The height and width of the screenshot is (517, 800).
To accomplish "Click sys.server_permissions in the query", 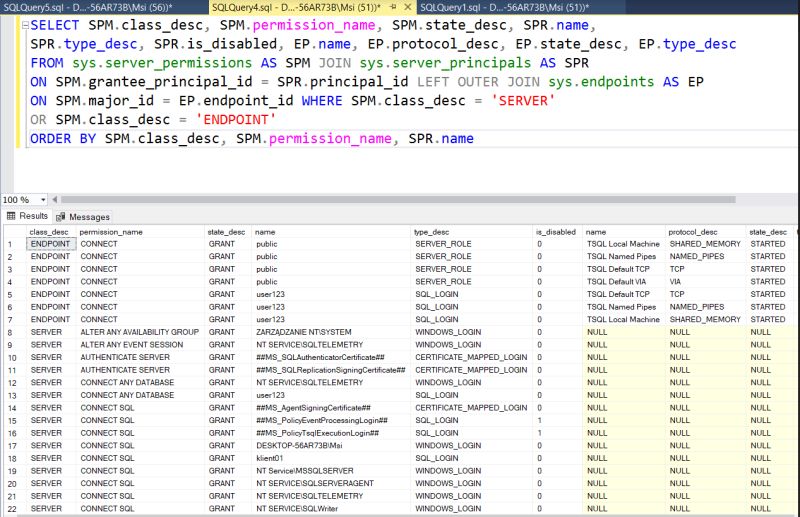I will [x=162, y=63].
